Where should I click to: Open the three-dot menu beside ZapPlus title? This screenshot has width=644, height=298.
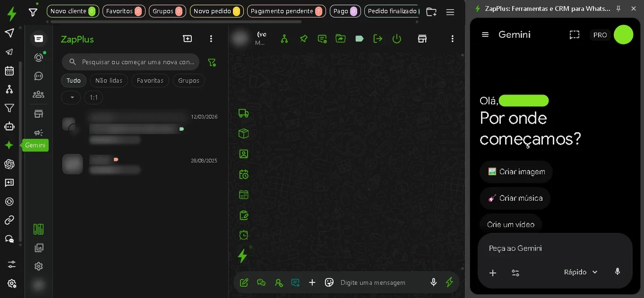211,39
